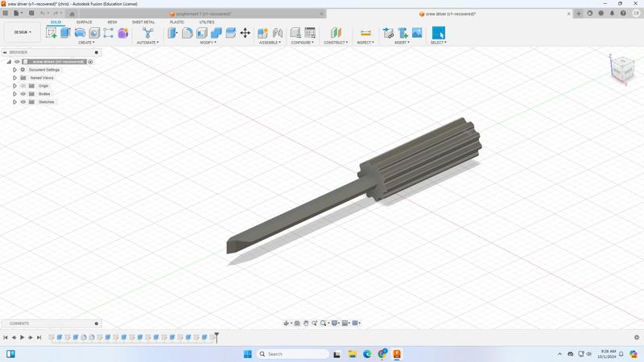Expand the Comments panel
Viewport: 644px width, 362px height.
pos(97,323)
